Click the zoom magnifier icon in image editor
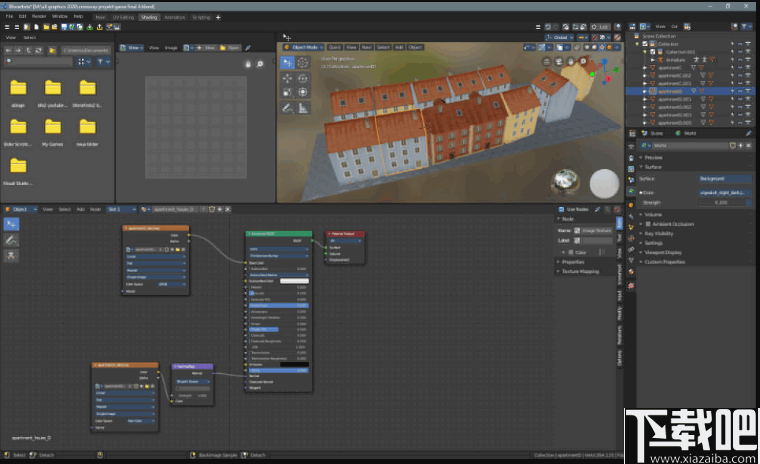Screen dimensions: 760x464 (x=260, y=64)
